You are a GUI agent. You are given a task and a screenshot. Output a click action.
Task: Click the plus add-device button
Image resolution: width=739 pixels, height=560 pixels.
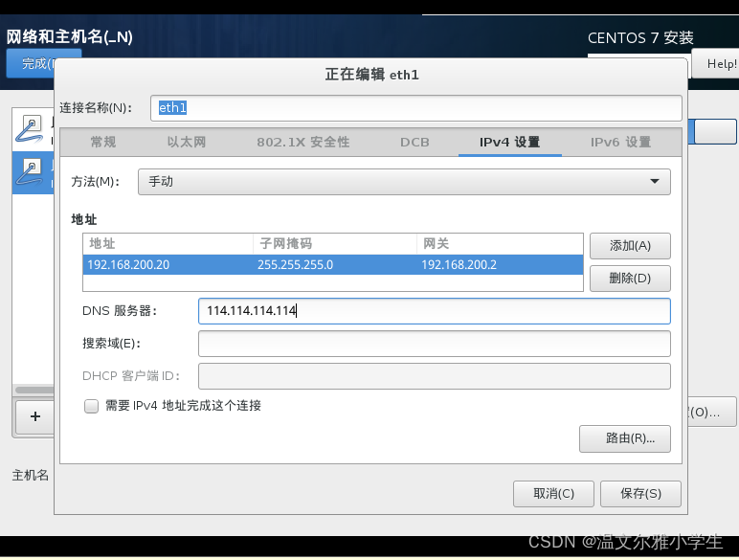34,416
